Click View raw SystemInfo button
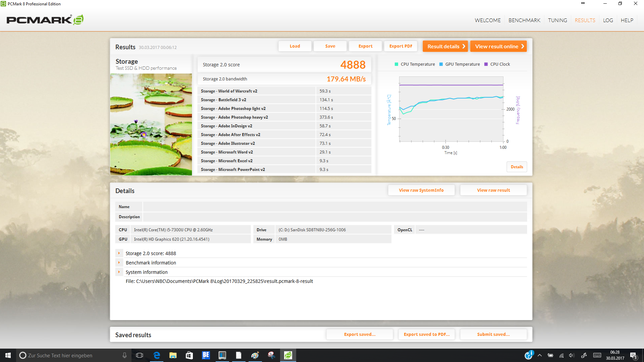 pyautogui.click(x=421, y=190)
